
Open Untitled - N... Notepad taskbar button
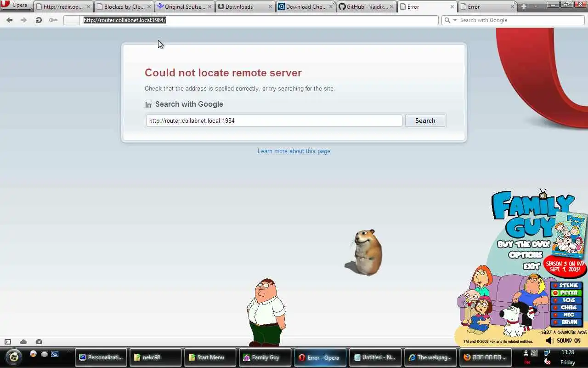point(375,357)
